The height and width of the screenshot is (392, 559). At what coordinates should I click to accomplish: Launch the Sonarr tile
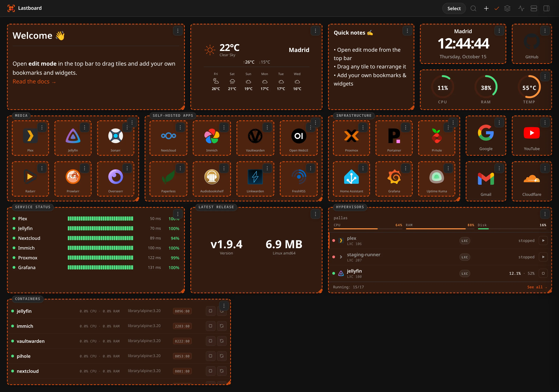click(x=115, y=138)
